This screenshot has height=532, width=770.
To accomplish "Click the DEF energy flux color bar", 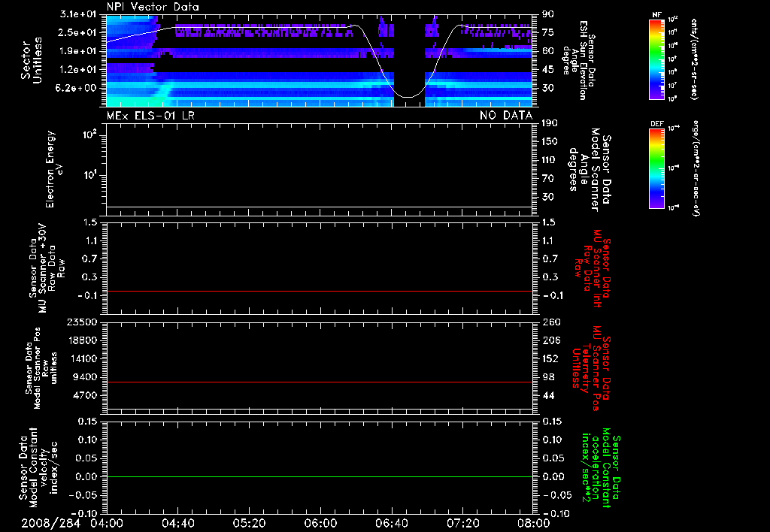I will [656, 168].
